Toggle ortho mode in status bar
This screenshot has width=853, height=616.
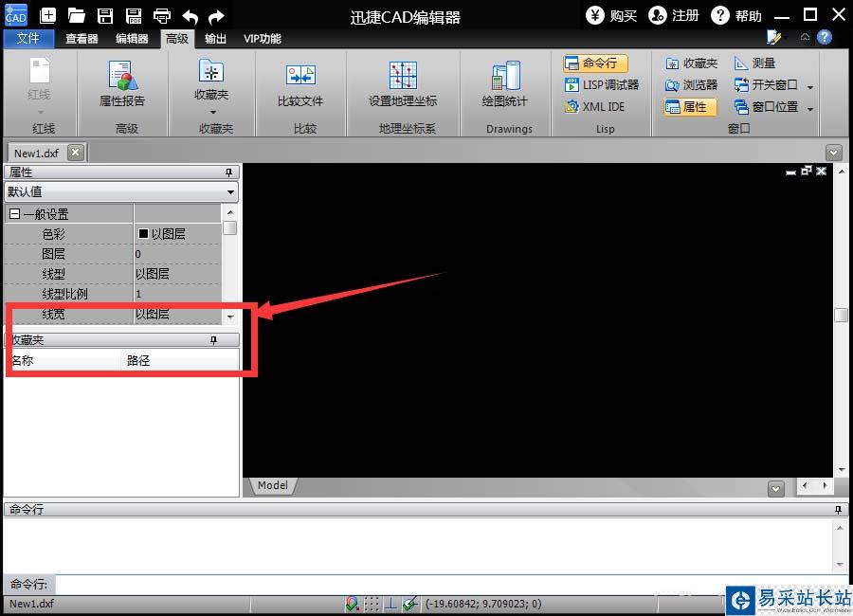390,604
